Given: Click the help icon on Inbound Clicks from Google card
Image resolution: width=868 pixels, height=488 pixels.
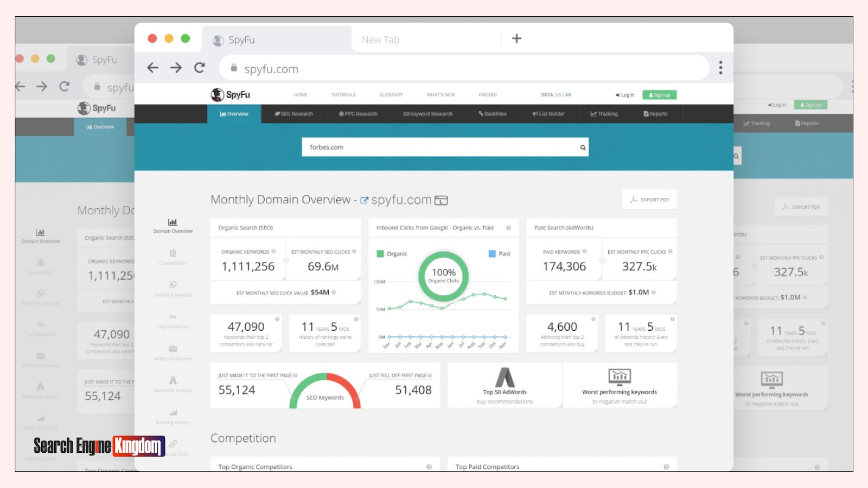Looking at the screenshot, I should click(x=508, y=228).
